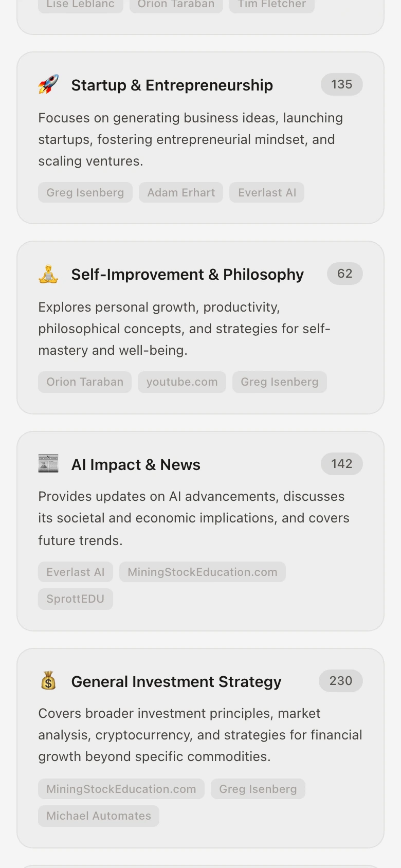Select the Greg Isenberg tag under Startup card

pos(85,192)
